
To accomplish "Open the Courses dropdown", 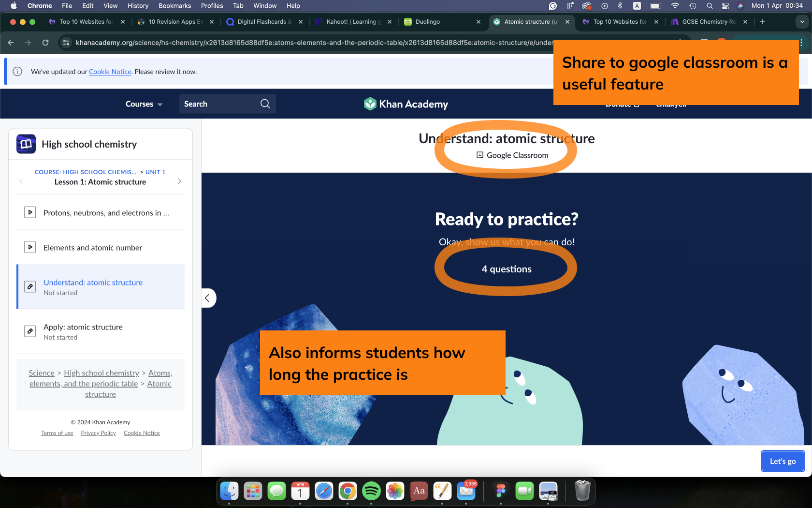I will [x=144, y=104].
